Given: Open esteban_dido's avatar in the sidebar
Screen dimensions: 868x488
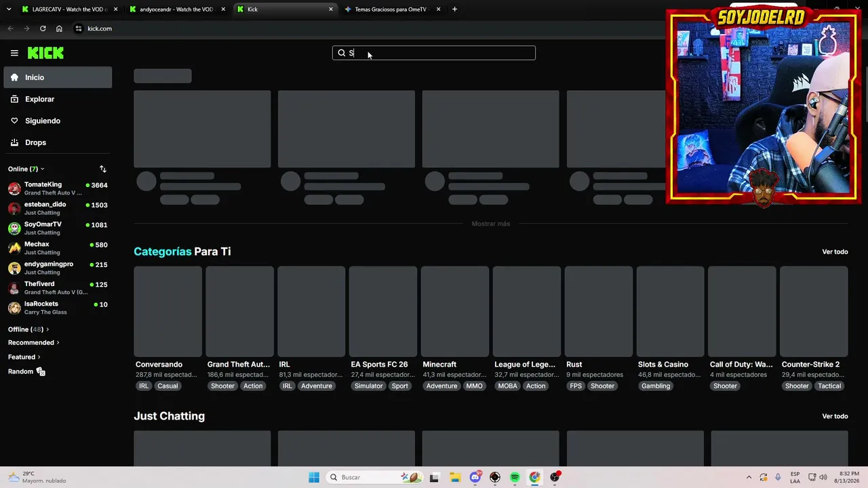Looking at the screenshot, I should 14,209.
